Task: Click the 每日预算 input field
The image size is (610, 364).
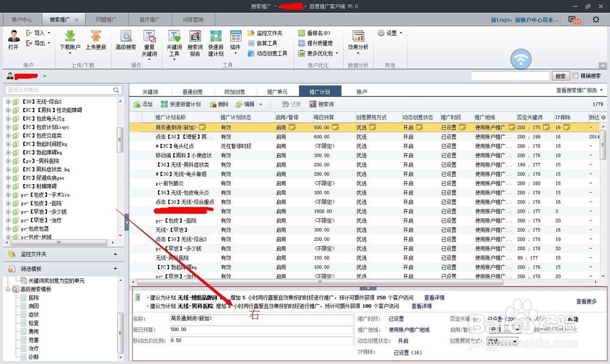Action: tap(261, 329)
